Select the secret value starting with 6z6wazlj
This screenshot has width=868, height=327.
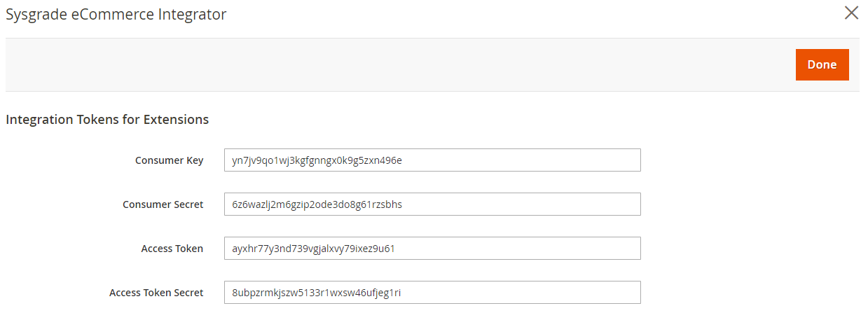(317, 204)
